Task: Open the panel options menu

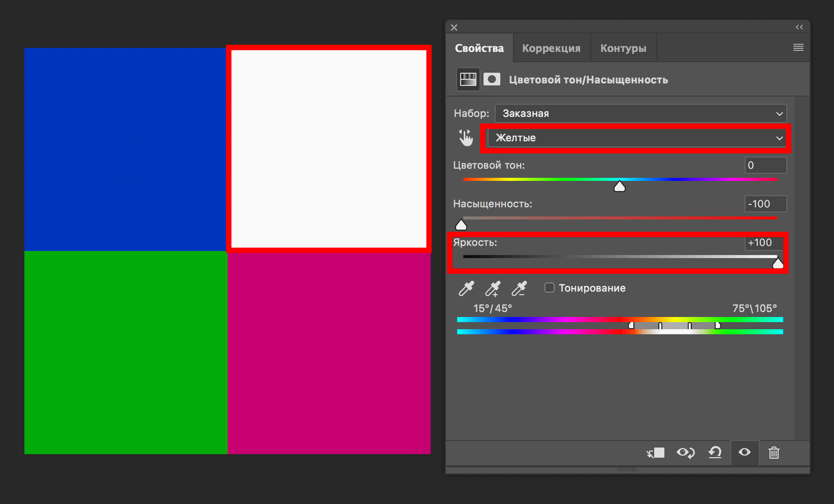Action: point(798,48)
